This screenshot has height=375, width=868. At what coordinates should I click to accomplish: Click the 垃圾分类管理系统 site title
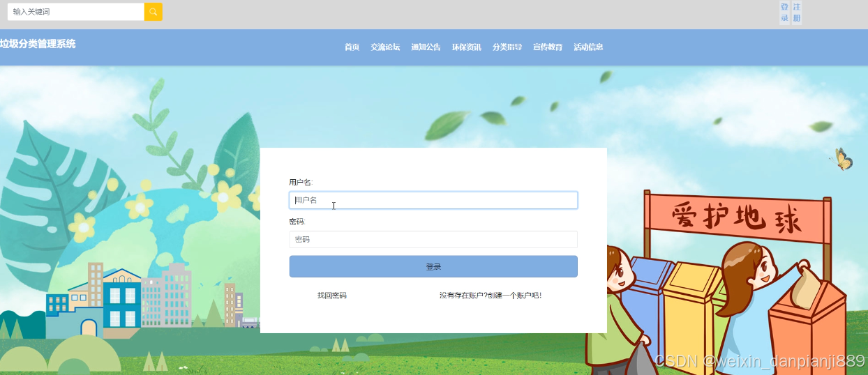tap(38, 44)
